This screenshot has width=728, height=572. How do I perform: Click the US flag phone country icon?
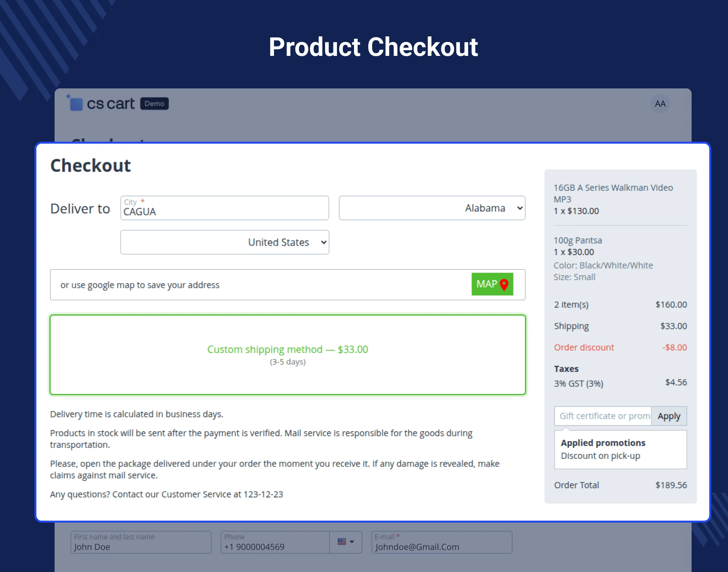[x=342, y=541]
